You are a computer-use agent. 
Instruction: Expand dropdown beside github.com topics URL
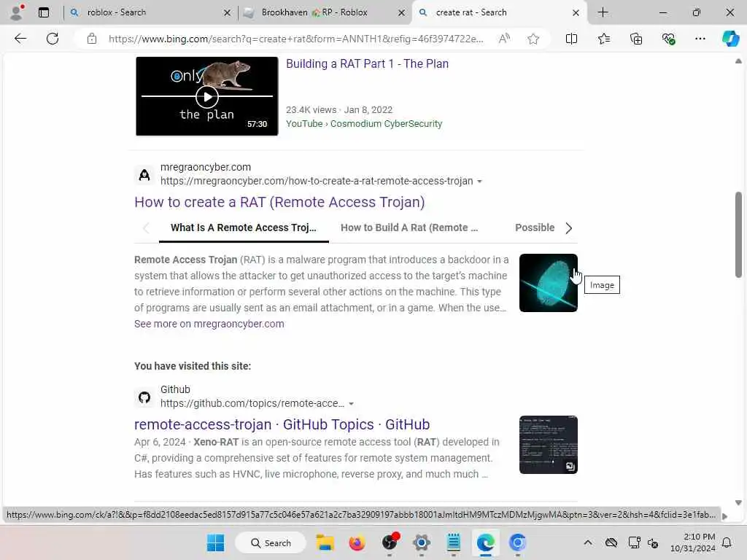point(351,404)
